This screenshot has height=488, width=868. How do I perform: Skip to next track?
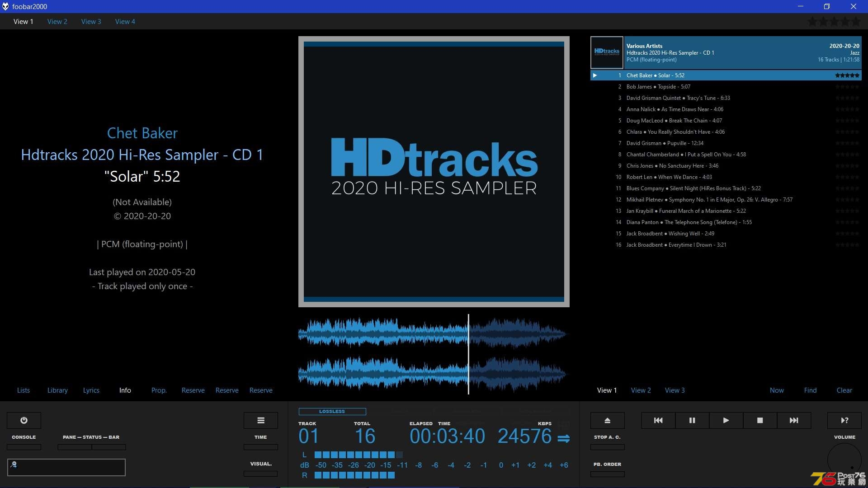click(x=794, y=420)
